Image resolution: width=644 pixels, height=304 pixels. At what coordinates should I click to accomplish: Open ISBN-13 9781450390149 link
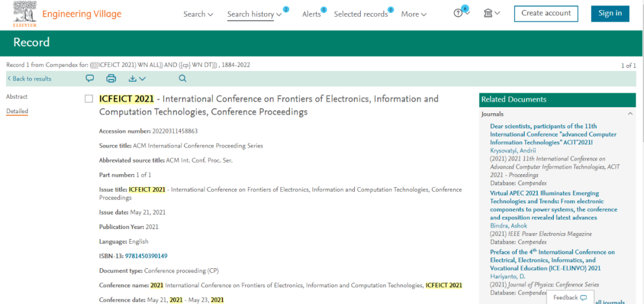pos(146,256)
